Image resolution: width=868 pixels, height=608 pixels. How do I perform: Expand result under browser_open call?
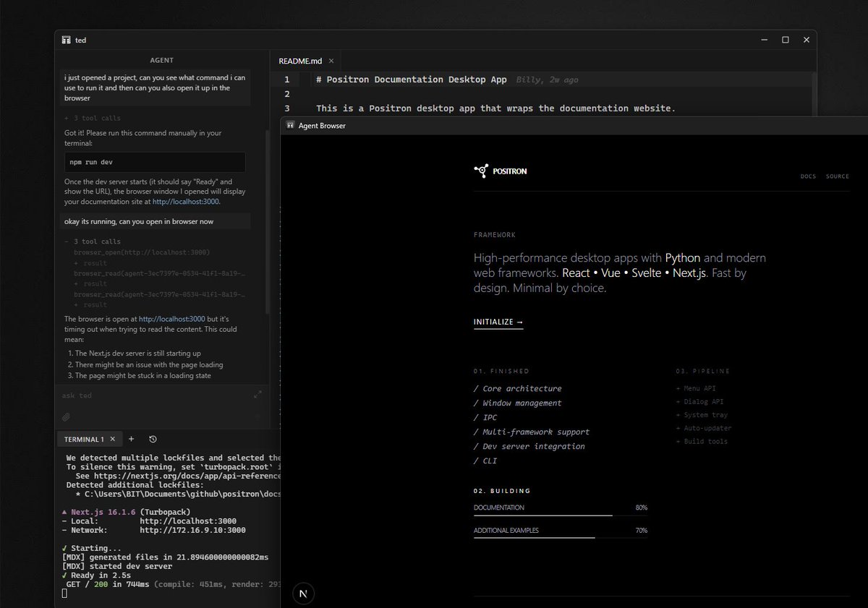coord(90,263)
